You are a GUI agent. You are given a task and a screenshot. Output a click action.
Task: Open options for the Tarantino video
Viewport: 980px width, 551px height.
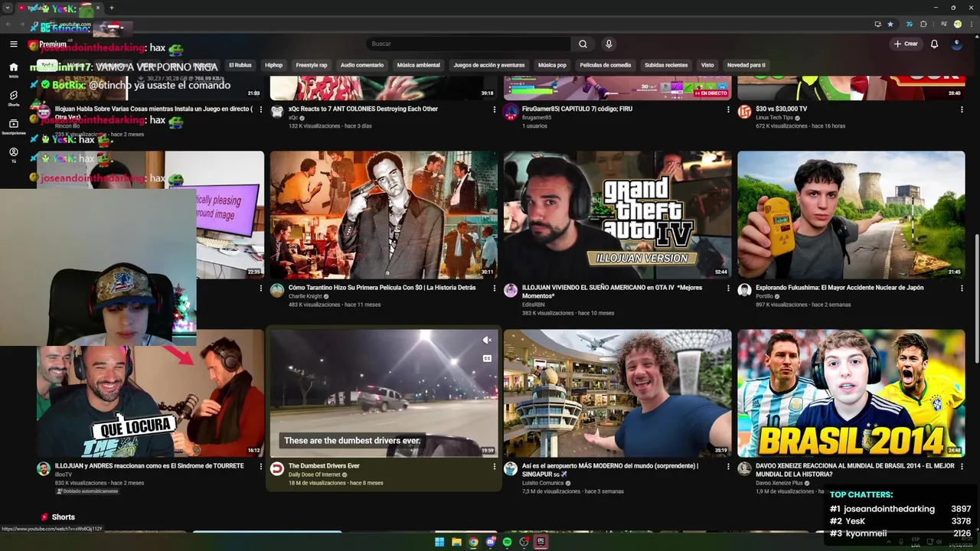(494, 289)
